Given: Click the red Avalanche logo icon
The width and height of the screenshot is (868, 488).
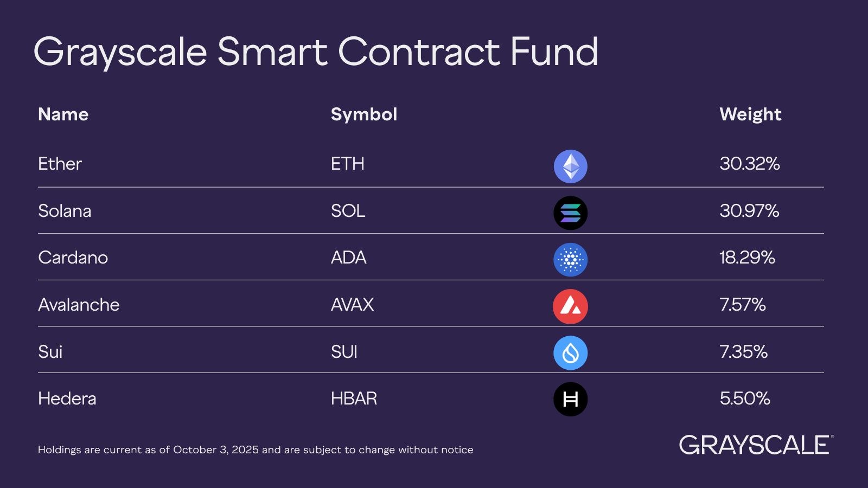Looking at the screenshot, I should 570,306.
